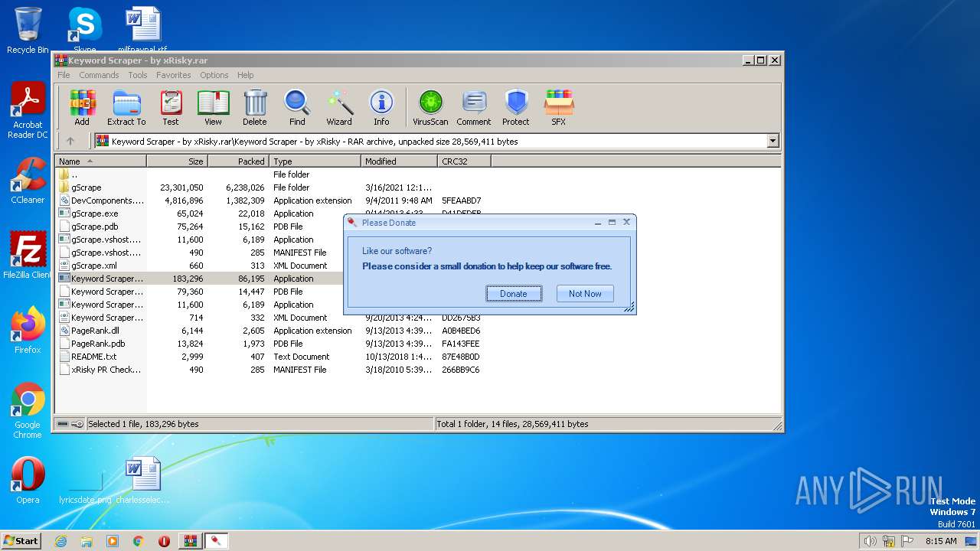Image resolution: width=980 pixels, height=551 pixels.
Task: Sort by the Name column header
Action: click(100, 161)
